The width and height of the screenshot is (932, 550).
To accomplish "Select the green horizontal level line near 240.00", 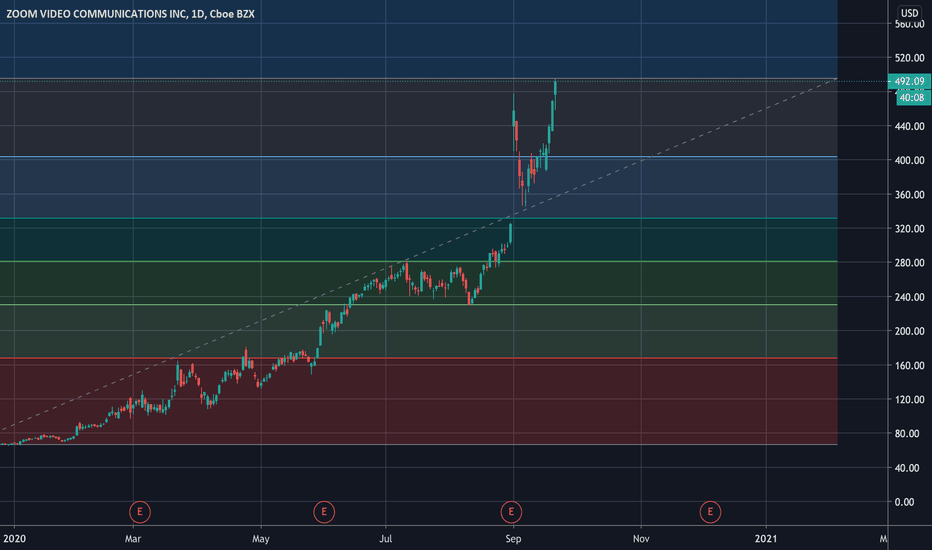I will 418,305.
